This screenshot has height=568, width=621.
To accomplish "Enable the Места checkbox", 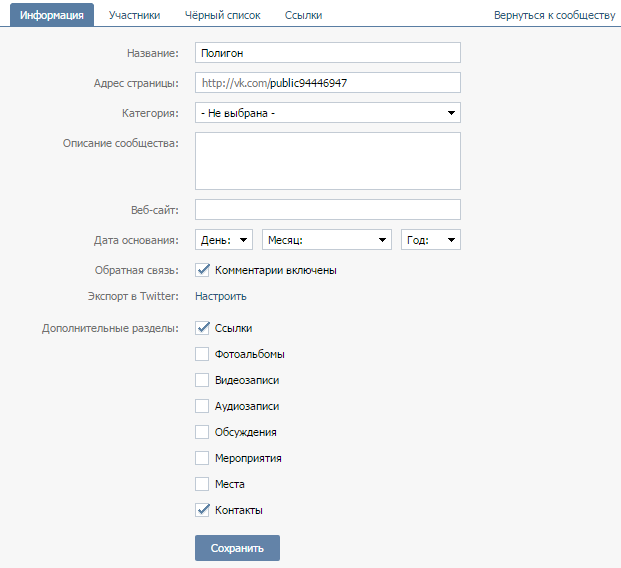I will (202, 484).
